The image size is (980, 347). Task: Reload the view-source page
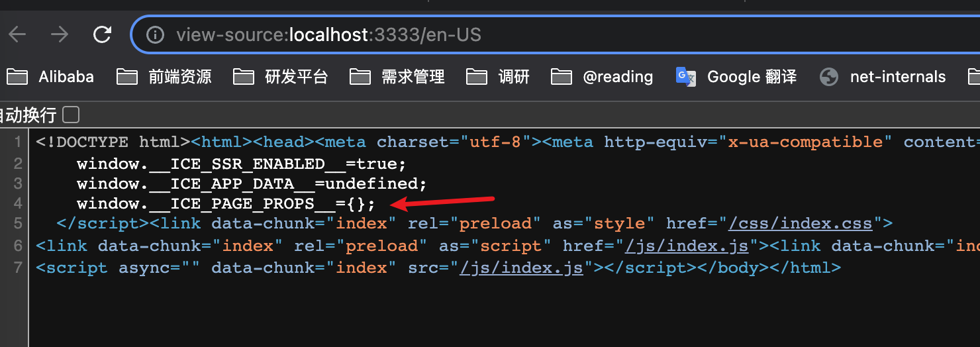click(x=102, y=34)
